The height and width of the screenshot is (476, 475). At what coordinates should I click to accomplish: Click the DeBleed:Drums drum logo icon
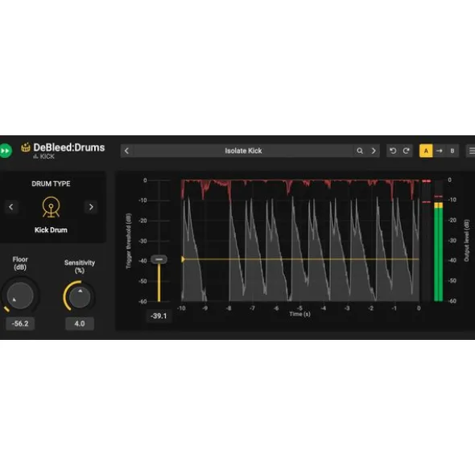click(x=26, y=147)
